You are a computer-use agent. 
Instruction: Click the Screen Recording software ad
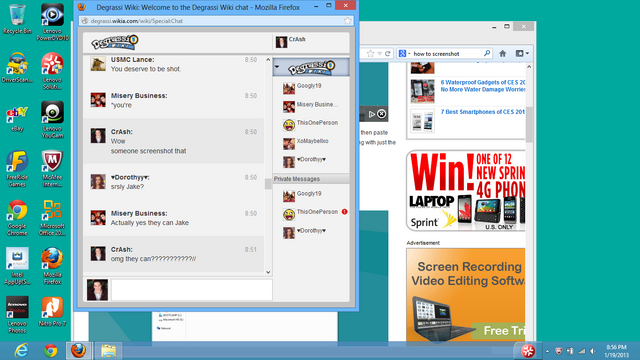pyautogui.click(x=466, y=294)
